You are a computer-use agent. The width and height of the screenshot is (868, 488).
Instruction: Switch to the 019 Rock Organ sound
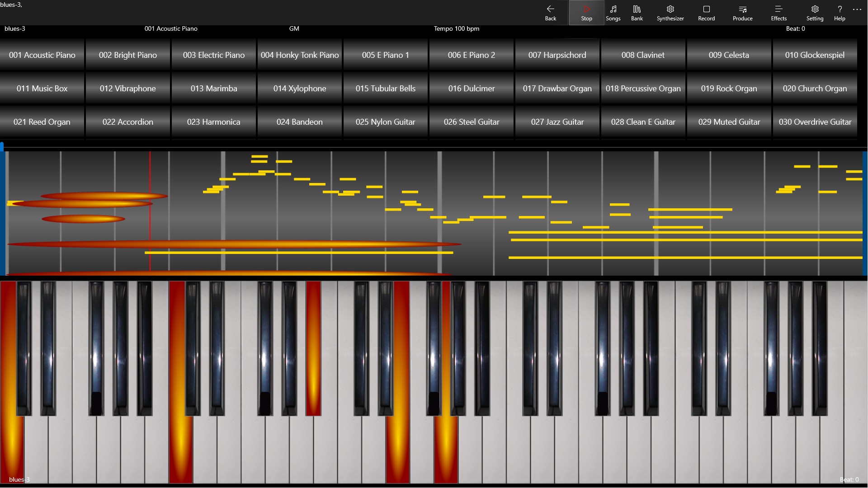[729, 88]
